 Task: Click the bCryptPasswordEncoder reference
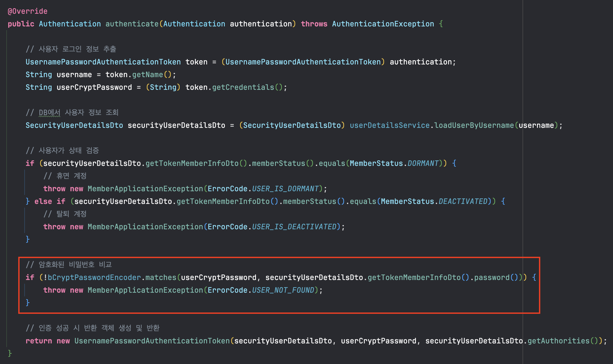point(94,277)
